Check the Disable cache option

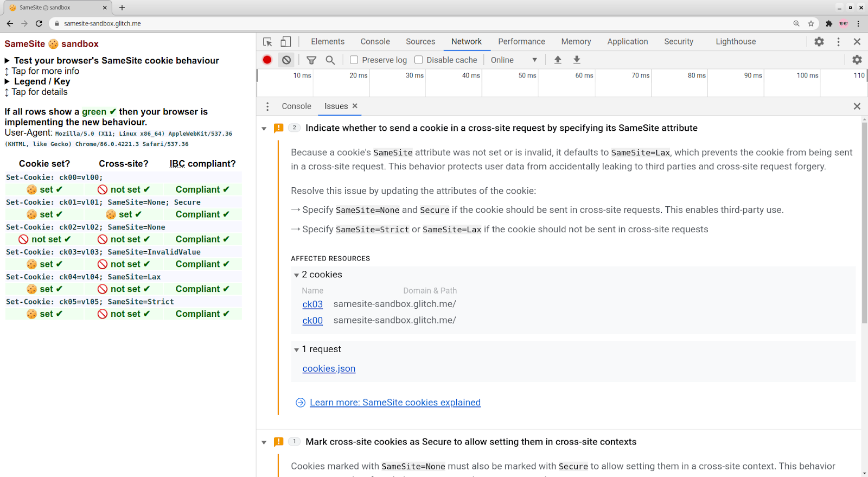pos(419,60)
